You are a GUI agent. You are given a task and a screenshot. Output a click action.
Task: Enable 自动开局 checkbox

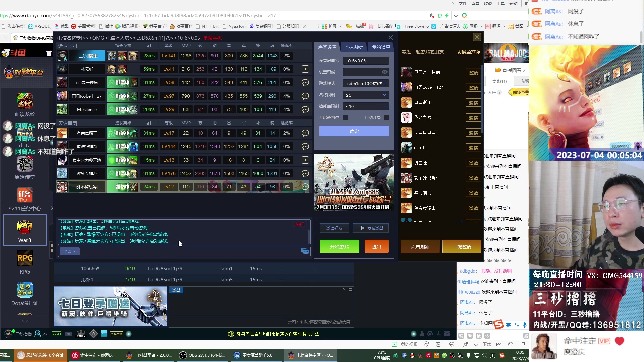(386, 118)
